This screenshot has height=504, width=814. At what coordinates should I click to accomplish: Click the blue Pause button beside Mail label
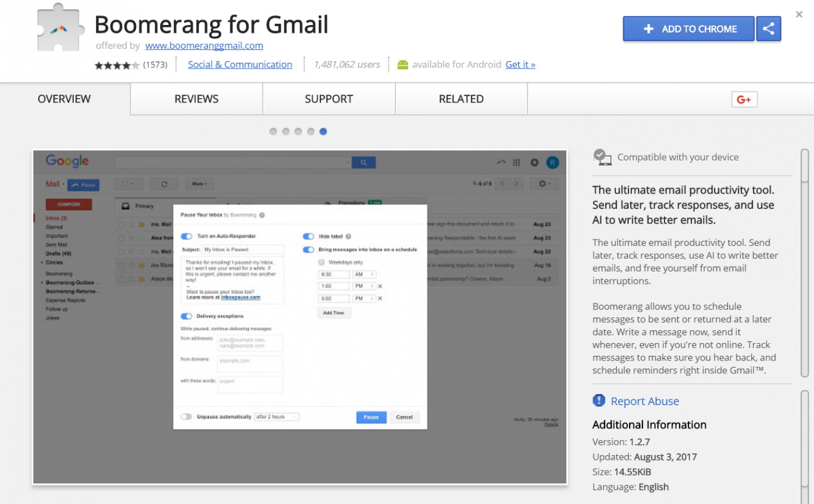coord(83,185)
